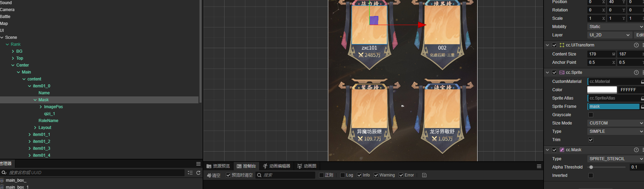Expand the BG node
The height and width of the screenshot is (189, 644).
[13, 51]
